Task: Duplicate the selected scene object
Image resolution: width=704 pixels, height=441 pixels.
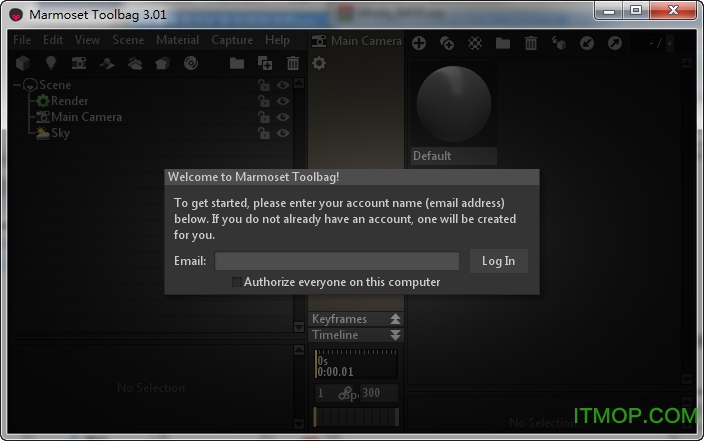Action: coord(265,63)
